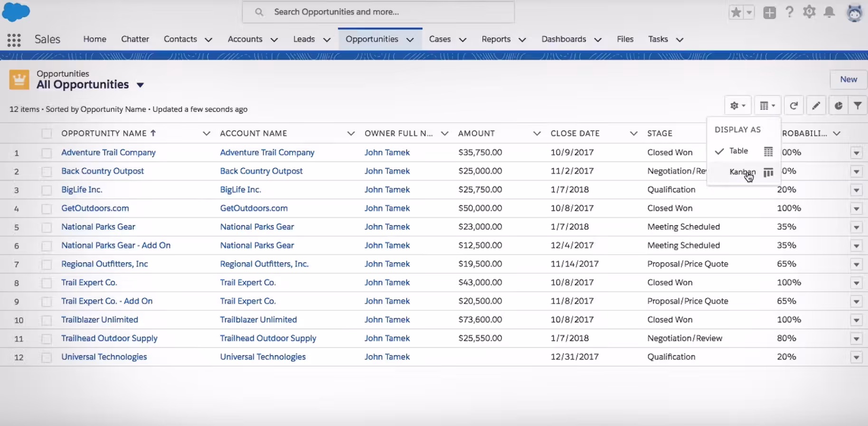This screenshot has height=426, width=868.
Task: Click the pencil edit list icon
Action: click(816, 106)
